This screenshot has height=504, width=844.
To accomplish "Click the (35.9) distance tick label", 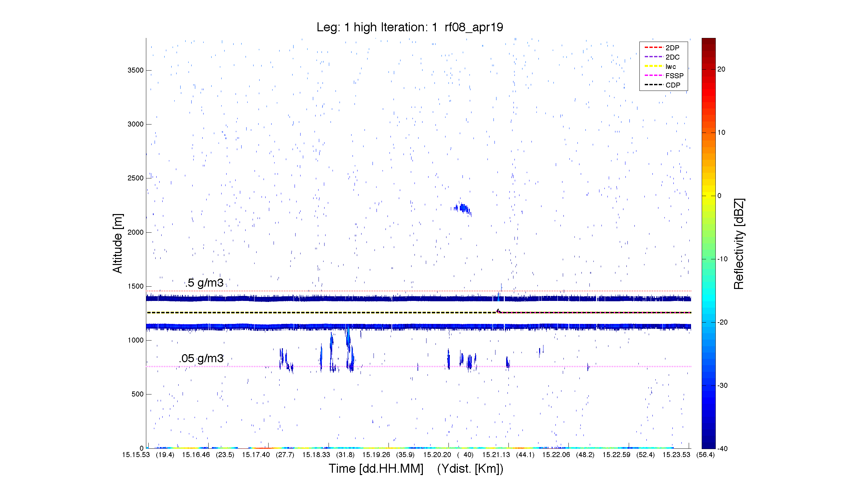I will [x=405, y=455].
